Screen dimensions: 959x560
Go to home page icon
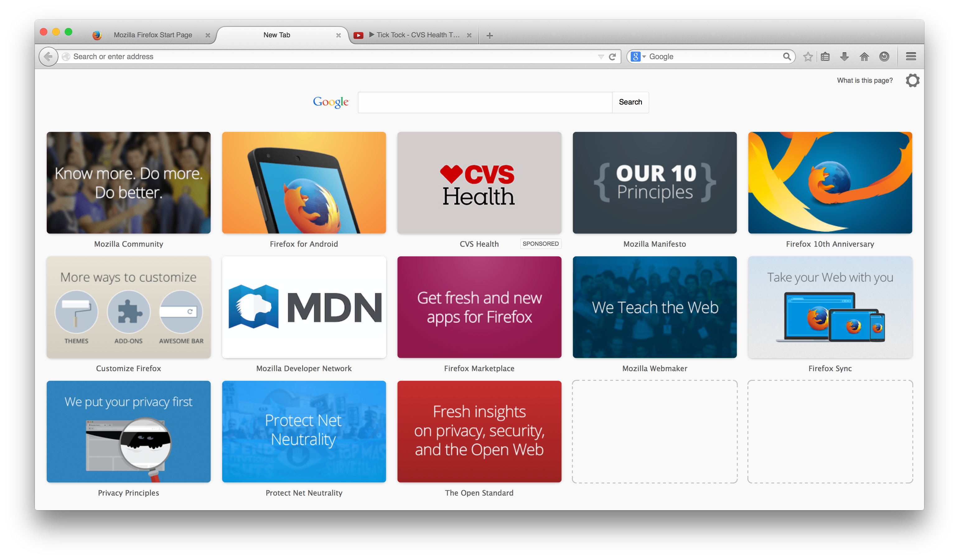click(x=864, y=57)
